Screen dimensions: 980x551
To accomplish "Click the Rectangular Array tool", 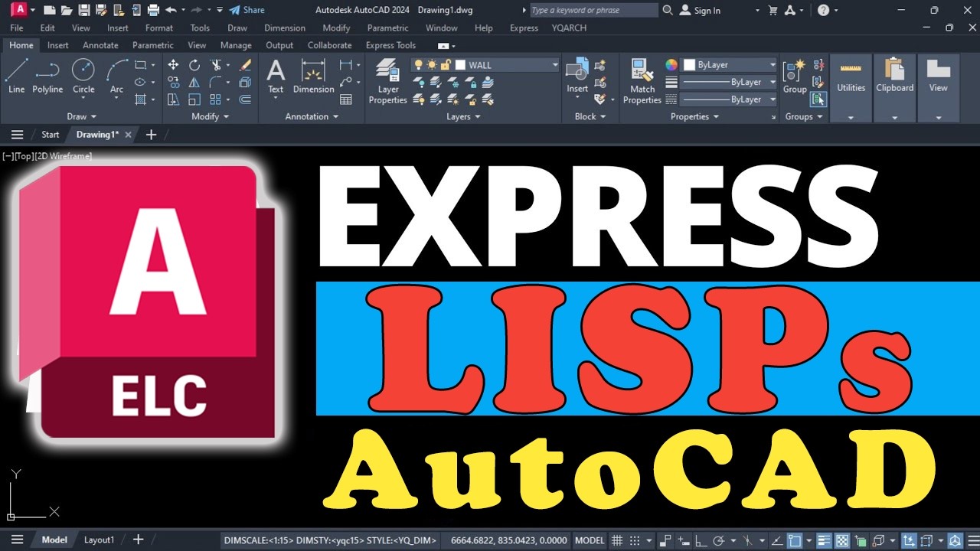I will 216,99.
